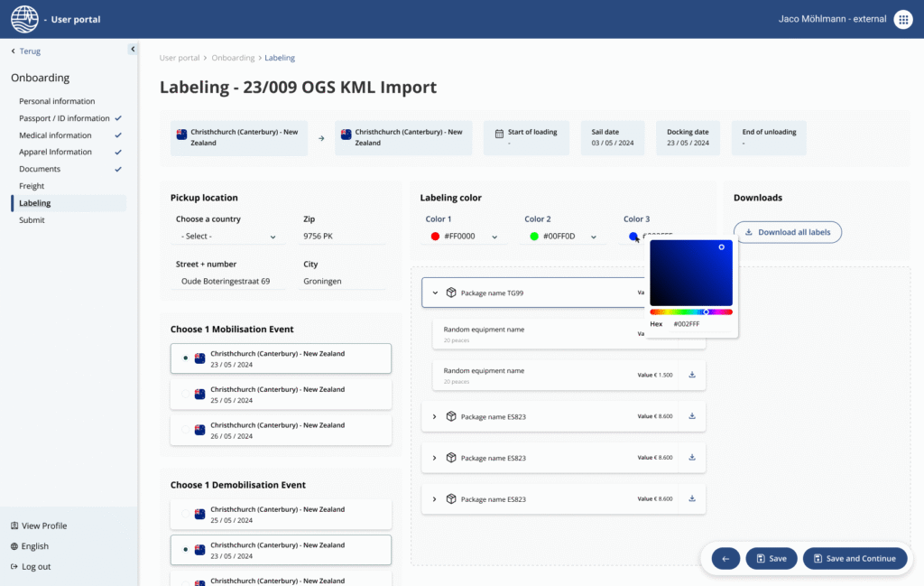Click the calendar icon in Start of loading

coord(500,133)
